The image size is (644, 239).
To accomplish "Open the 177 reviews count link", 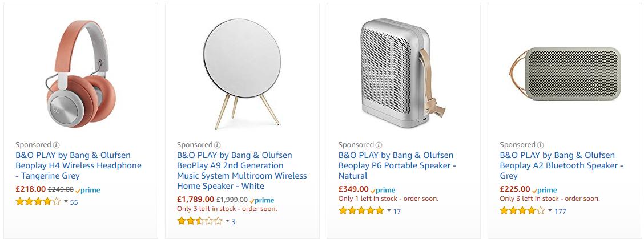I will coord(560,212).
